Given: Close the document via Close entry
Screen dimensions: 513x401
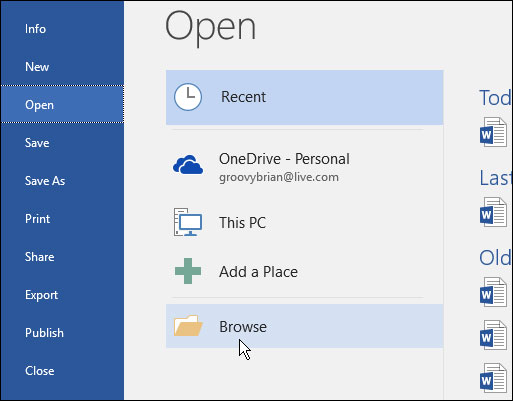Looking at the screenshot, I should [x=62, y=371].
